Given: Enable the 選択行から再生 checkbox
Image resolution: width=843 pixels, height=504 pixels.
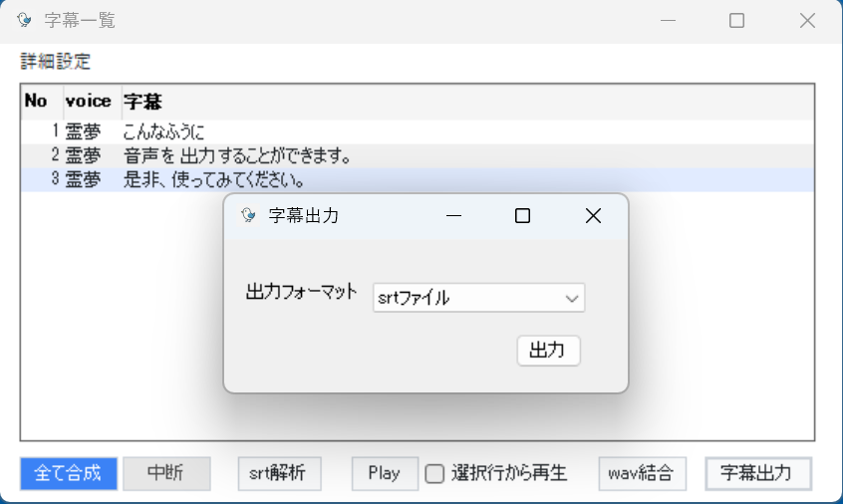Looking at the screenshot, I should [x=434, y=474].
